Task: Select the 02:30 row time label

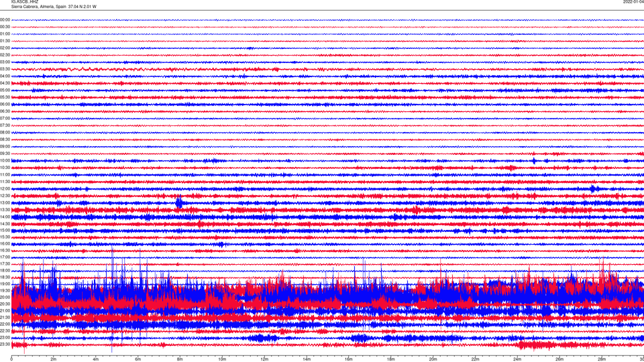Action: pyautogui.click(x=5, y=55)
